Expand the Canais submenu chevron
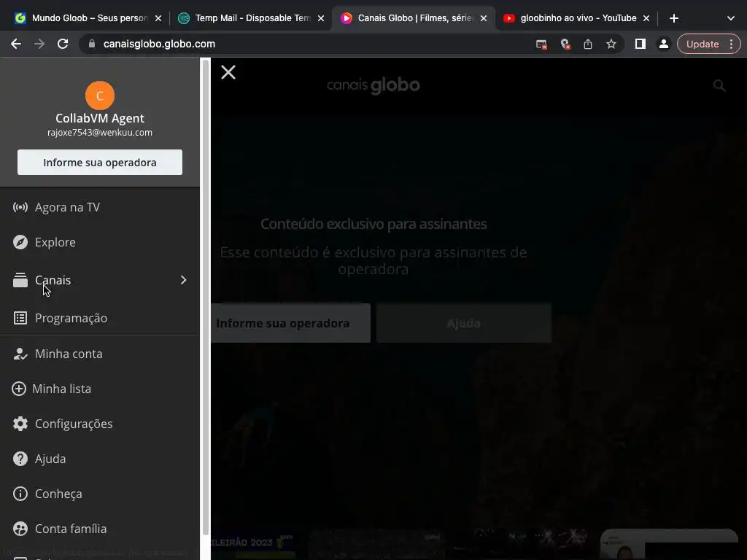The image size is (747, 560). (x=183, y=280)
